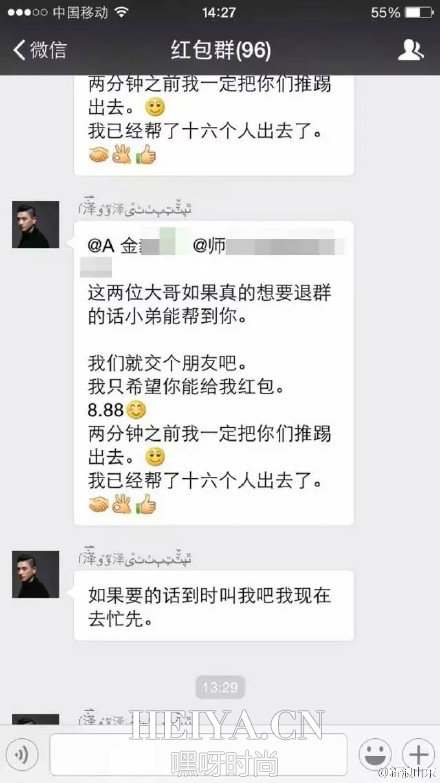The image size is (440, 783).
Task: Tap sender avatar beside @A 金 message
Action: [x=35, y=225]
